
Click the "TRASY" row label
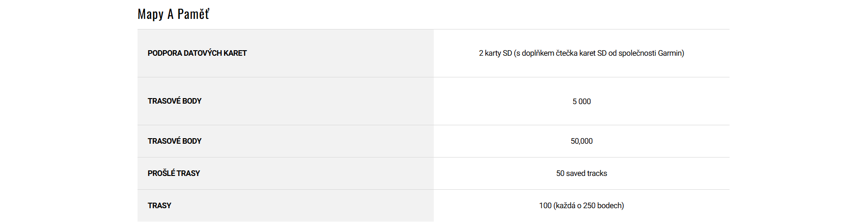click(x=159, y=206)
